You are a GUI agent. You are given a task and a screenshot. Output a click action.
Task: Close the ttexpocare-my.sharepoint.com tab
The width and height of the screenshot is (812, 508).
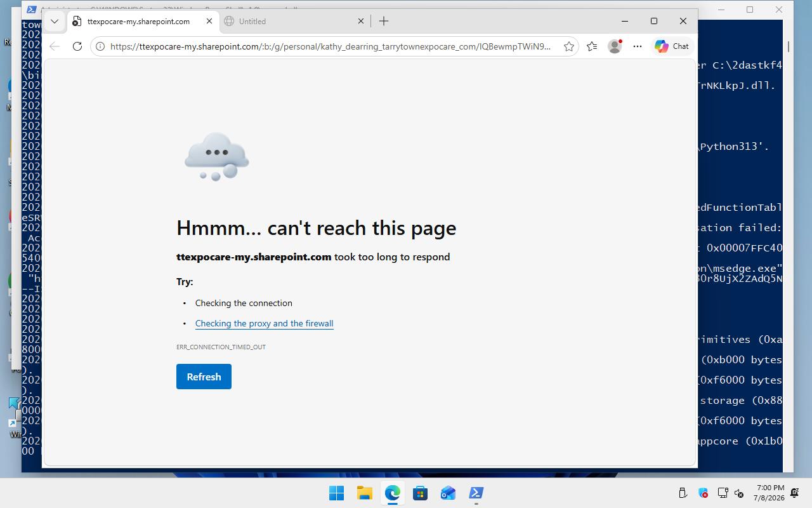pos(209,21)
